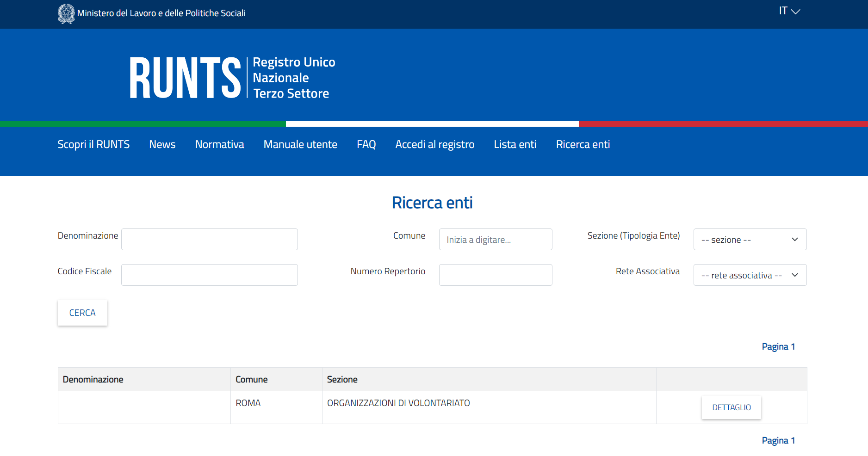
Task: Click Pagina 1 link below table
Action: click(x=778, y=440)
